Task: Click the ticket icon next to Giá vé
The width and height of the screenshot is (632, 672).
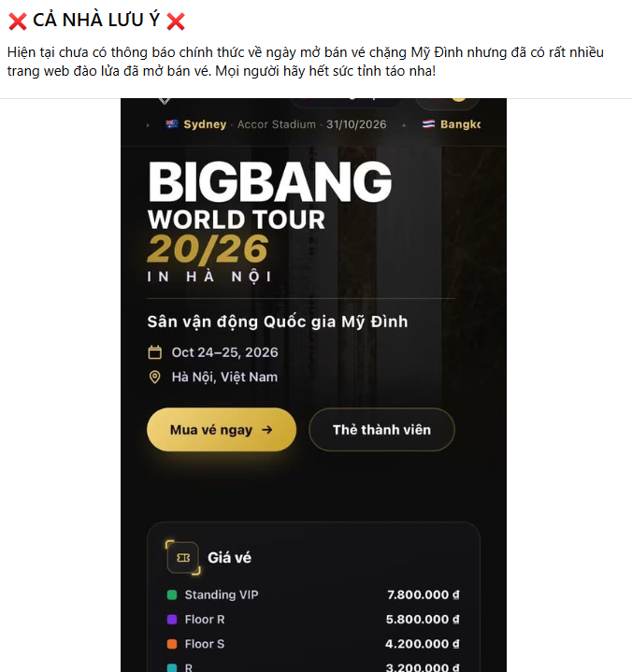Action: coord(183,558)
